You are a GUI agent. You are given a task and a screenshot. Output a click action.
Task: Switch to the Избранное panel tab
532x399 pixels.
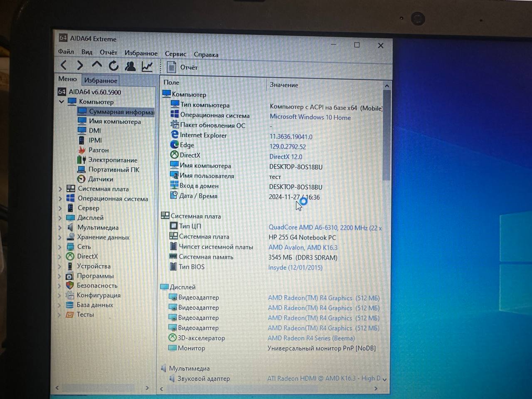(x=101, y=80)
